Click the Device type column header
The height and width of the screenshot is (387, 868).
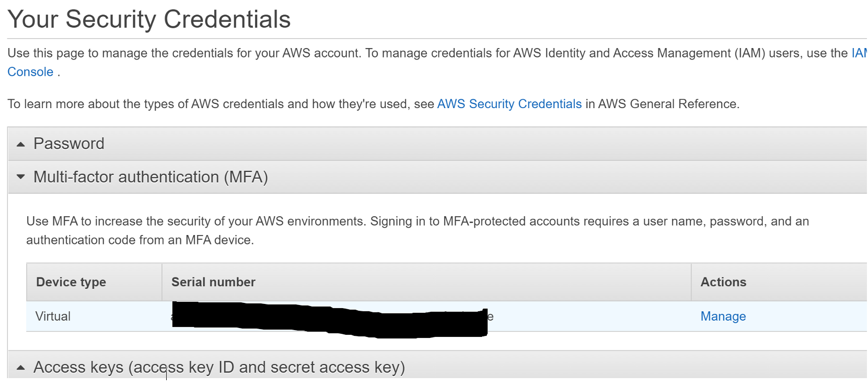coord(71,282)
